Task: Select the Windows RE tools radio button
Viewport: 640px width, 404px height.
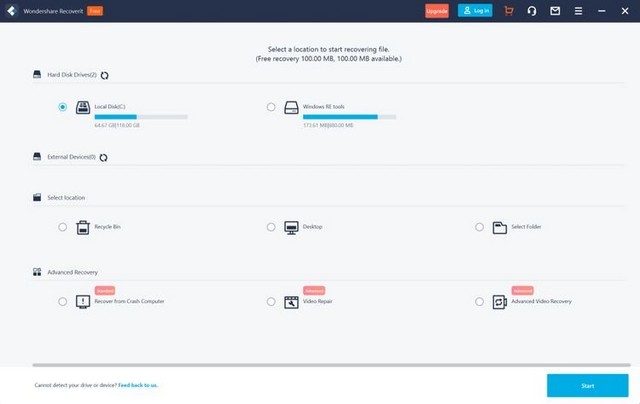Action: point(271,107)
